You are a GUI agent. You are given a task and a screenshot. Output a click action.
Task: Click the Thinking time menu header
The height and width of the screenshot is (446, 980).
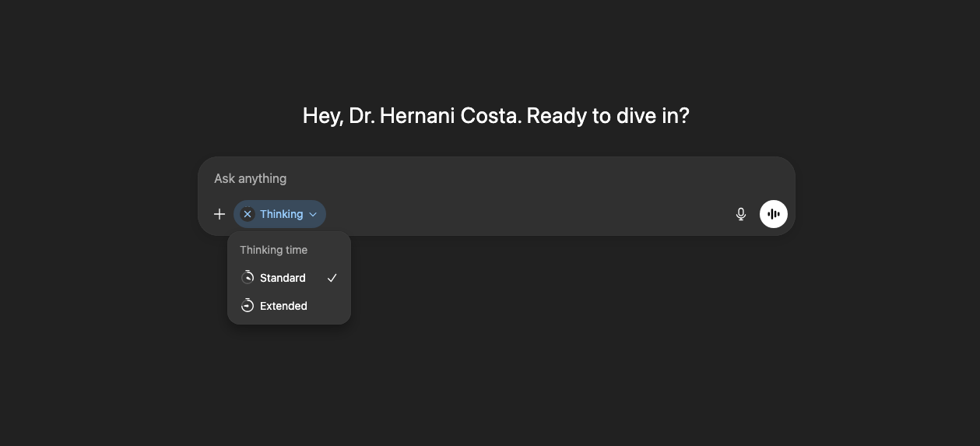point(273,250)
